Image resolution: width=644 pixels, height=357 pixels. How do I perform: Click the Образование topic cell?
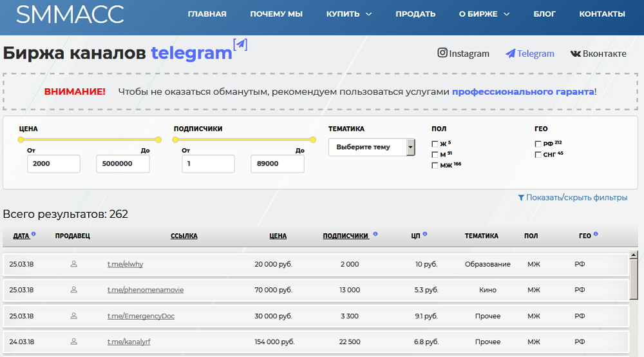488,264
